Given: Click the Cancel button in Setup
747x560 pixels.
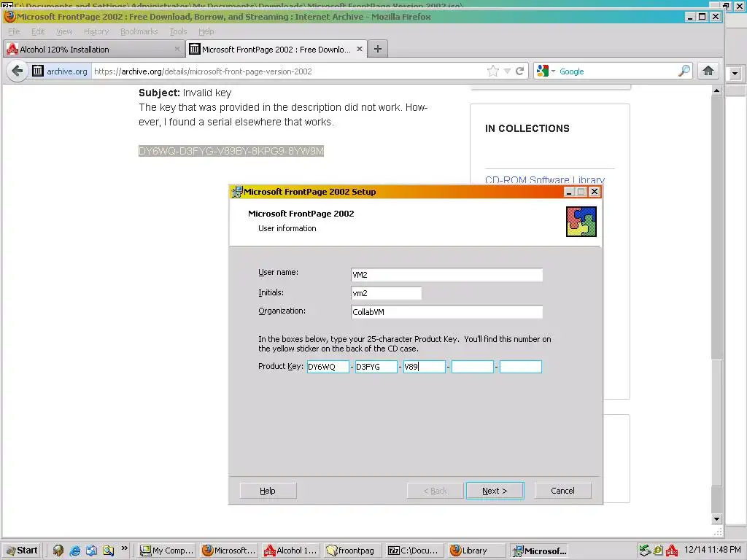Looking at the screenshot, I should coord(562,491).
